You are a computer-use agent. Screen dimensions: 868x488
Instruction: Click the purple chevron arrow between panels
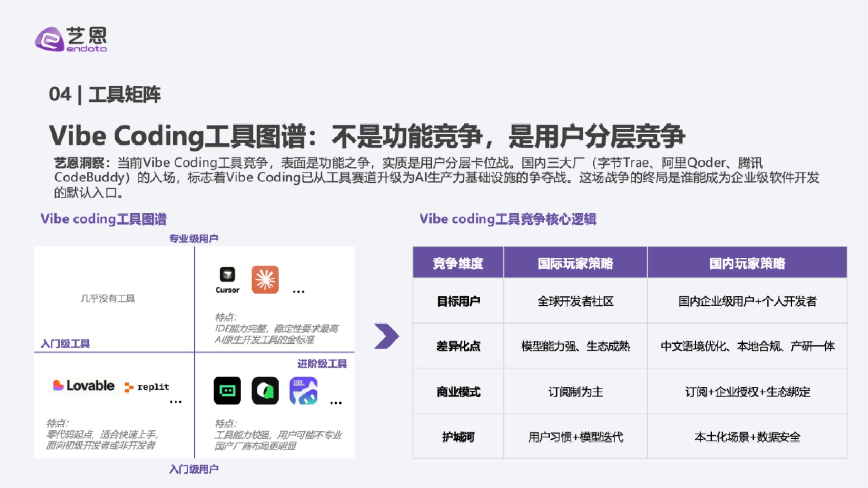[x=387, y=336]
